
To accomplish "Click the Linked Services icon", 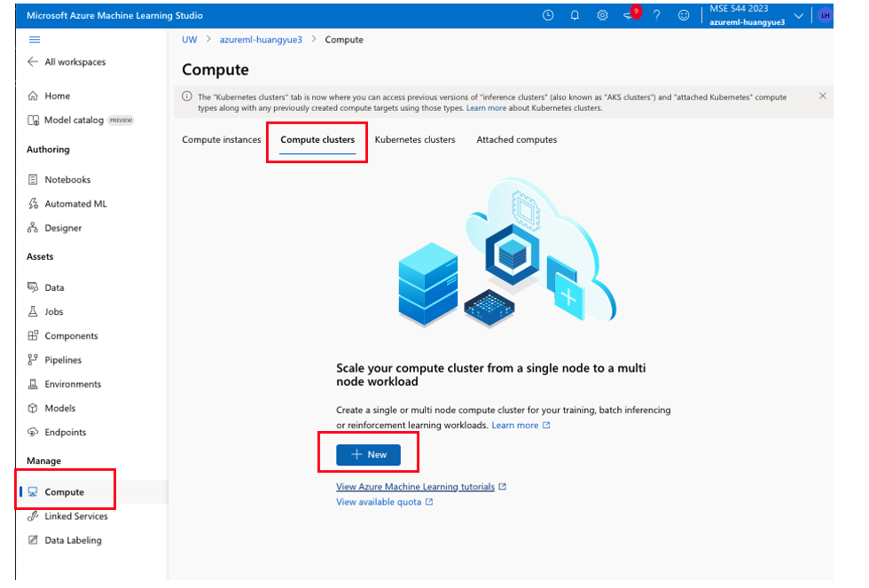I will [34, 516].
